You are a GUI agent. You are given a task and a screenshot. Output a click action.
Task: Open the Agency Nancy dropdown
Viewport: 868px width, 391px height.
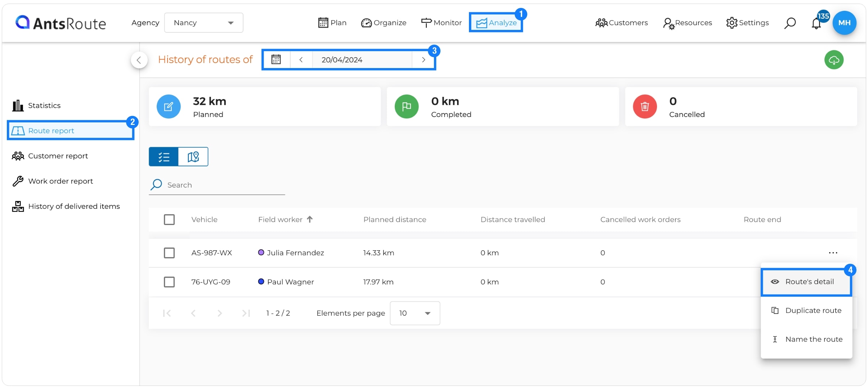[203, 23]
